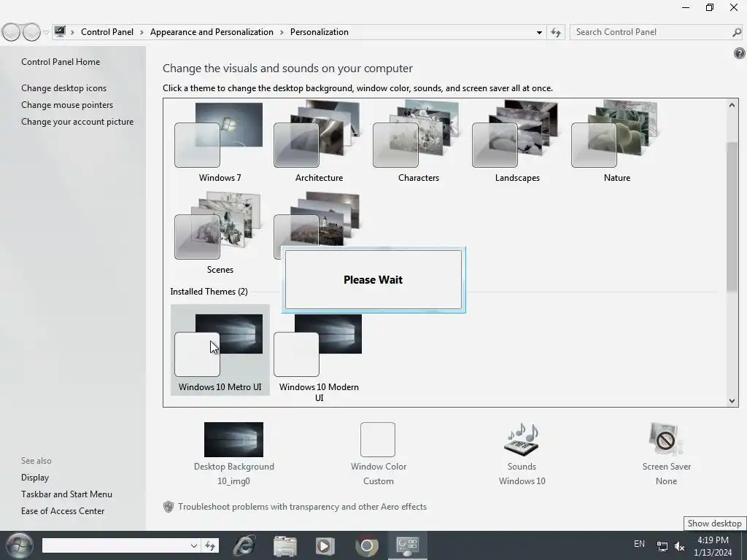
Task: Select the Scenes theme
Action: click(220, 233)
